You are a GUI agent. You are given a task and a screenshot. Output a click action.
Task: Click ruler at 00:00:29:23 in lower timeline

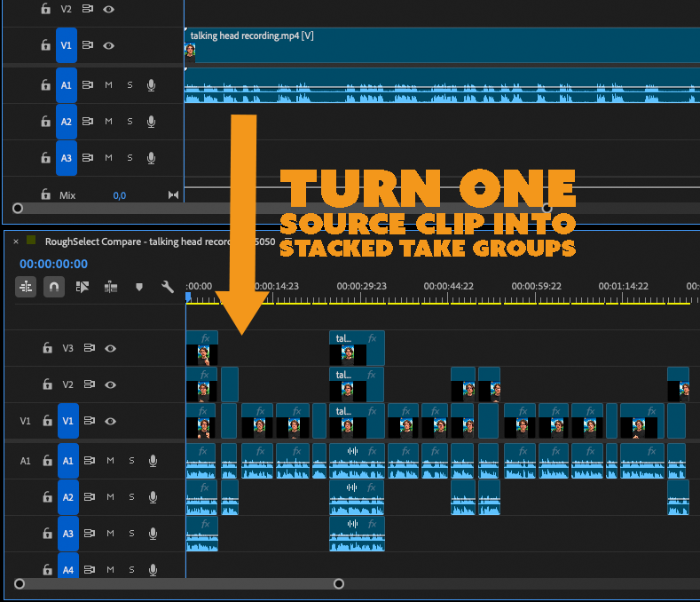[361, 286]
